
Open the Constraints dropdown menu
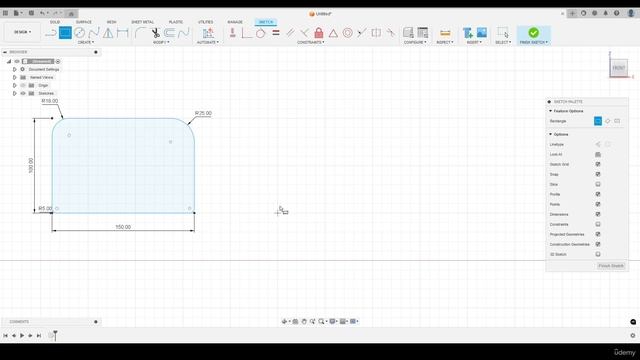click(311, 42)
